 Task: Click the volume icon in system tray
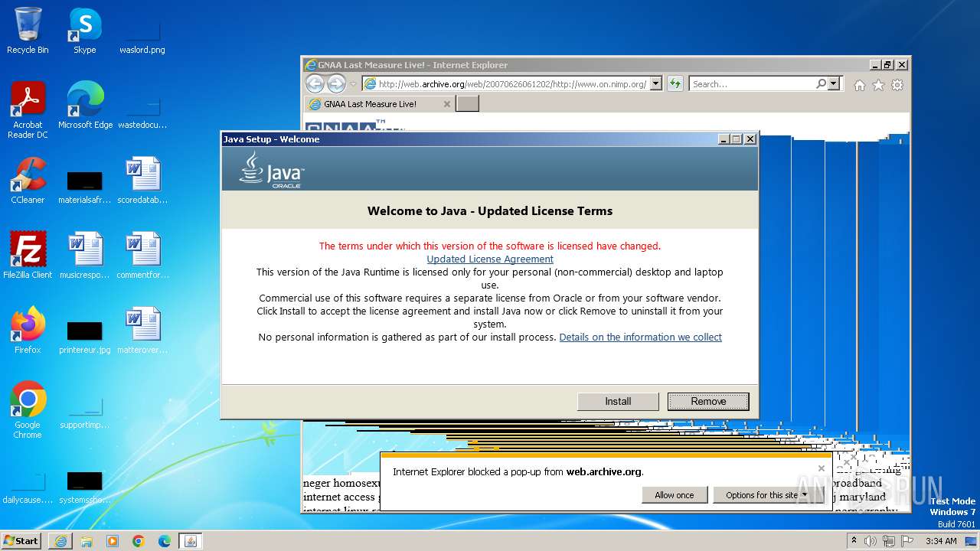point(871,541)
